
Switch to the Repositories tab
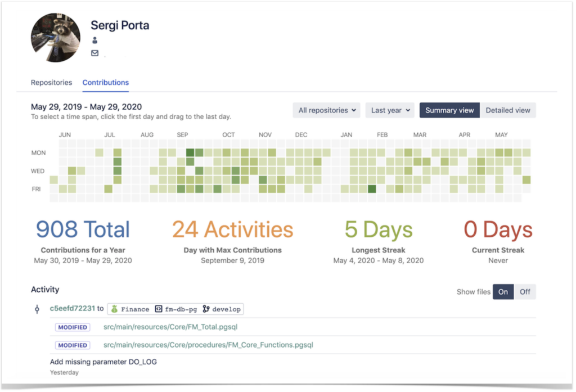point(51,82)
